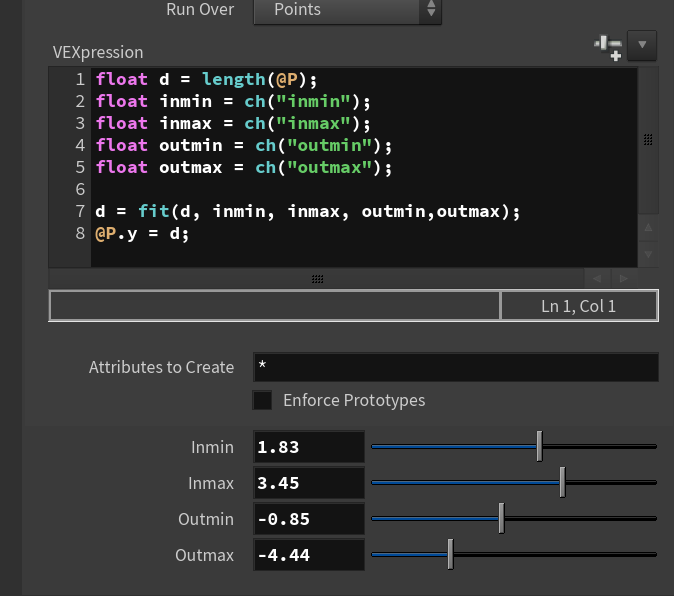The width and height of the screenshot is (674, 596).
Task: Click code line 3 with ch("inmax")
Action: [x=233, y=123]
